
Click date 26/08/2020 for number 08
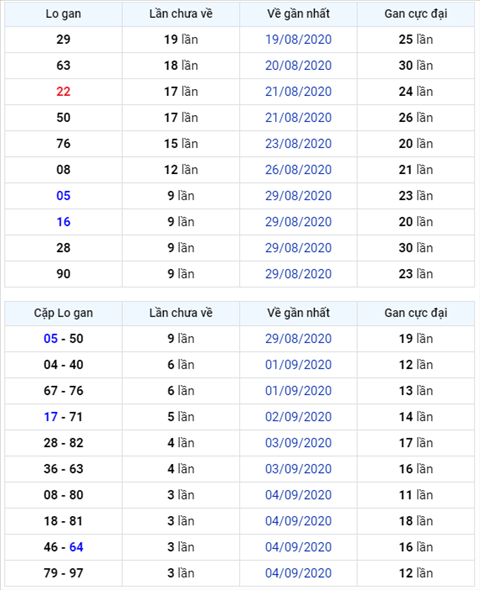298,170
